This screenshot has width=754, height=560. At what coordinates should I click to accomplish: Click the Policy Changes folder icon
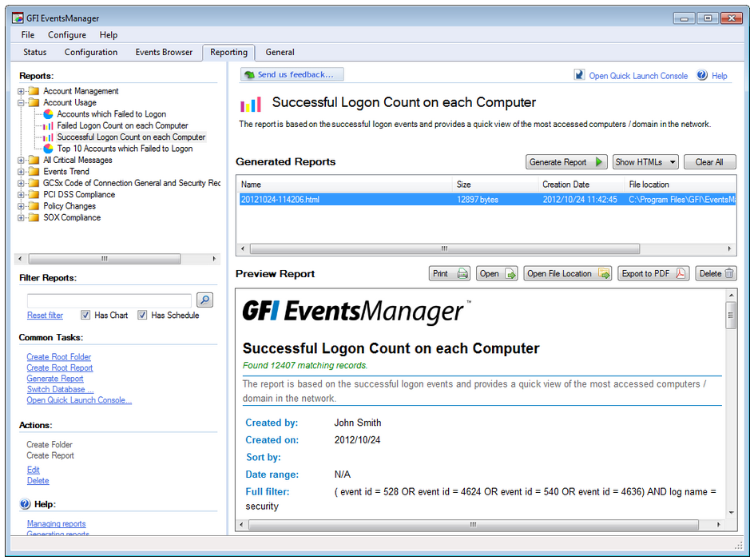34,206
